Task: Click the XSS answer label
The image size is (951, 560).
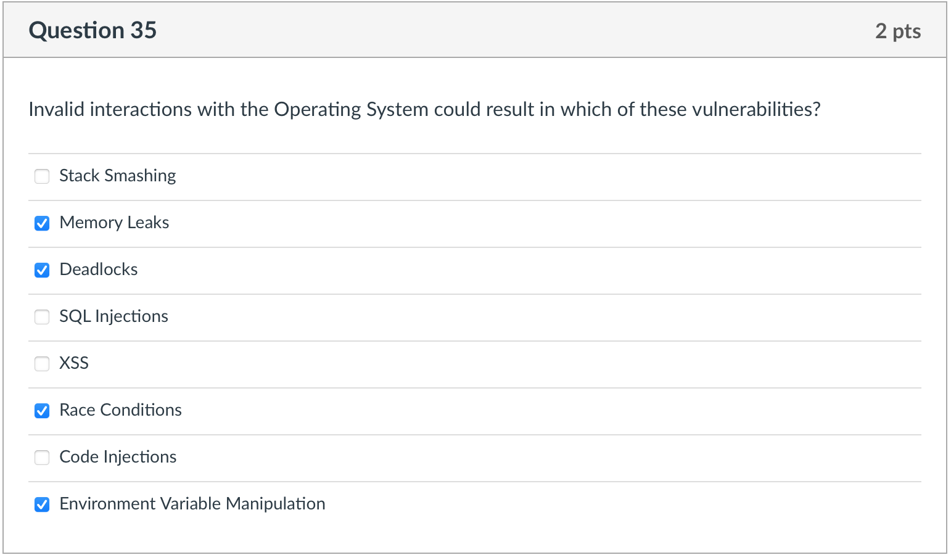Action: (74, 363)
